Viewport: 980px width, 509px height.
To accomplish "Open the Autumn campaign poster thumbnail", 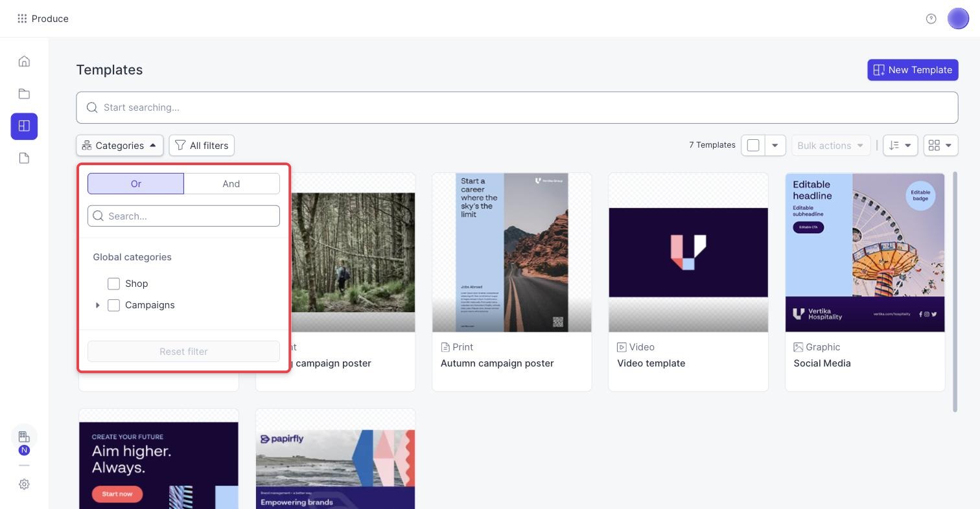I will pyautogui.click(x=512, y=253).
